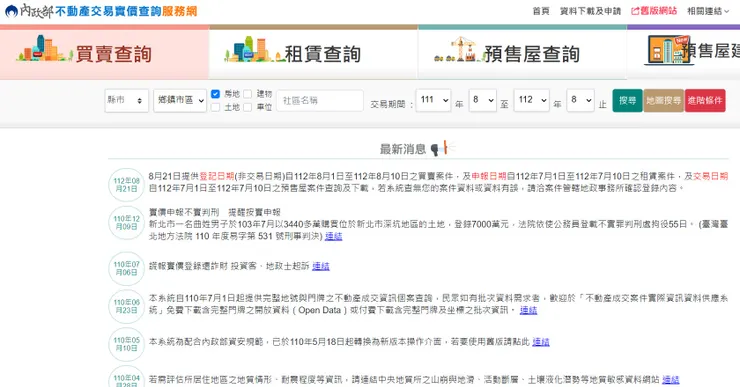Viewport: 740px width, 387px height.
Task: Click the 最新消息 megaphone icon
Action: click(x=443, y=148)
